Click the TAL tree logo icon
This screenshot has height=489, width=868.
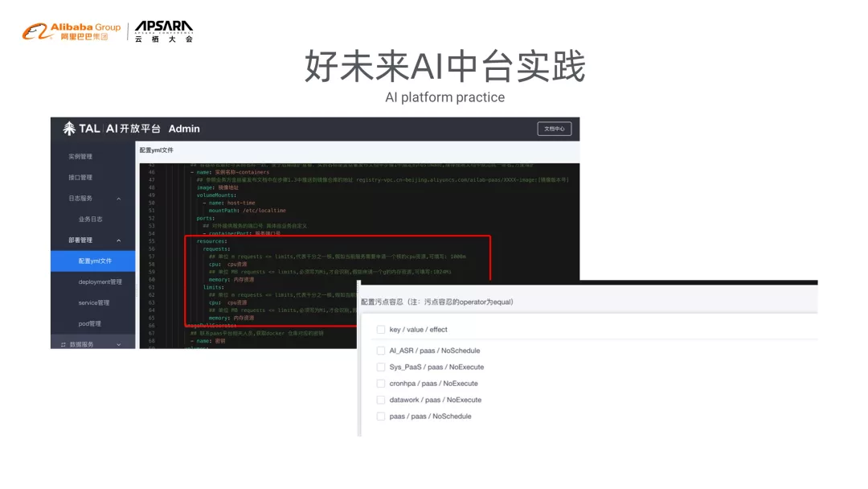click(x=68, y=129)
